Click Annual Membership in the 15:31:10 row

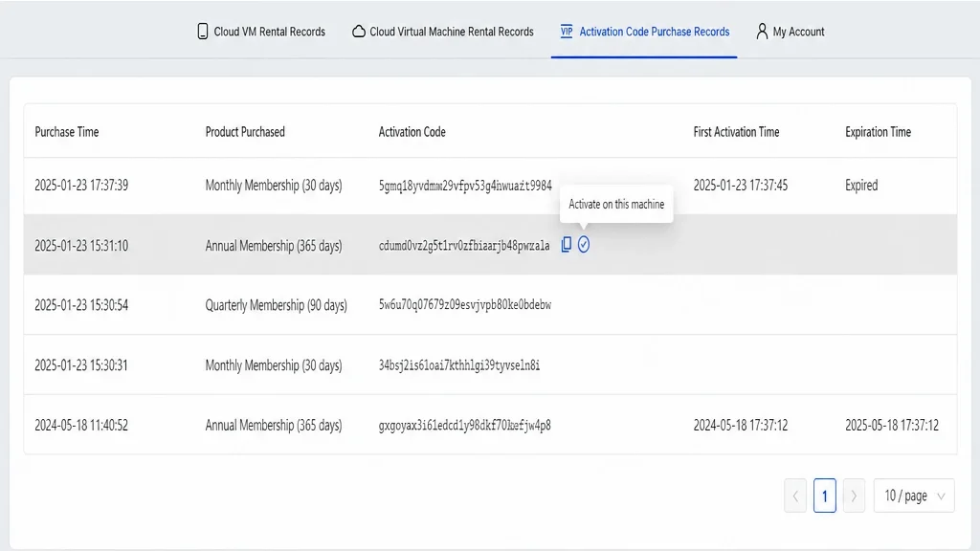point(274,246)
